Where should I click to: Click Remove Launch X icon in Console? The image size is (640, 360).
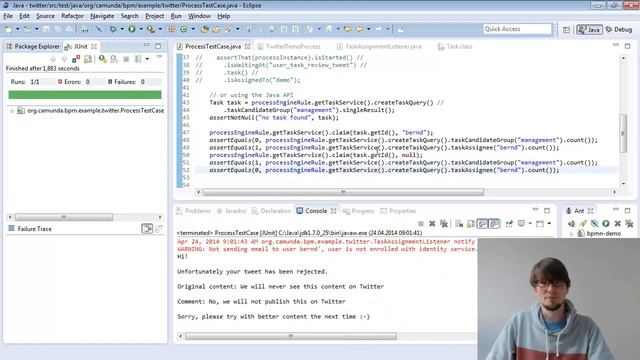432,223
